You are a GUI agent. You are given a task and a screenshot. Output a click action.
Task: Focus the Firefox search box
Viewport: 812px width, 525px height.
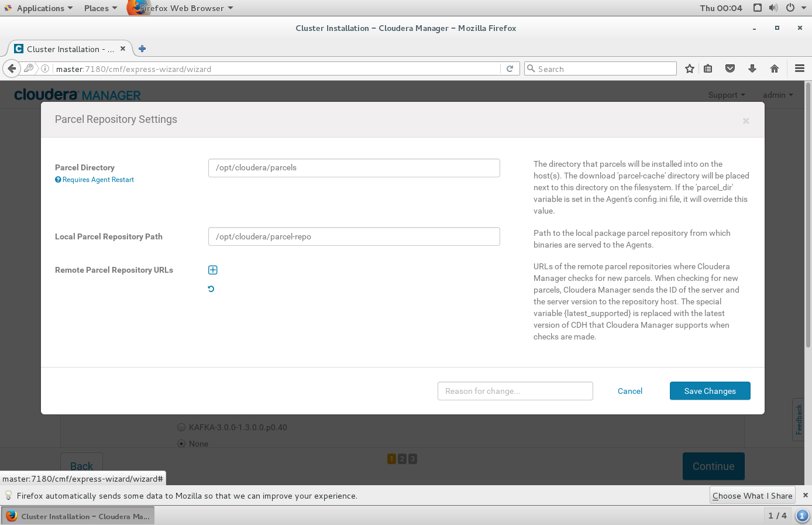tap(600, 68)
